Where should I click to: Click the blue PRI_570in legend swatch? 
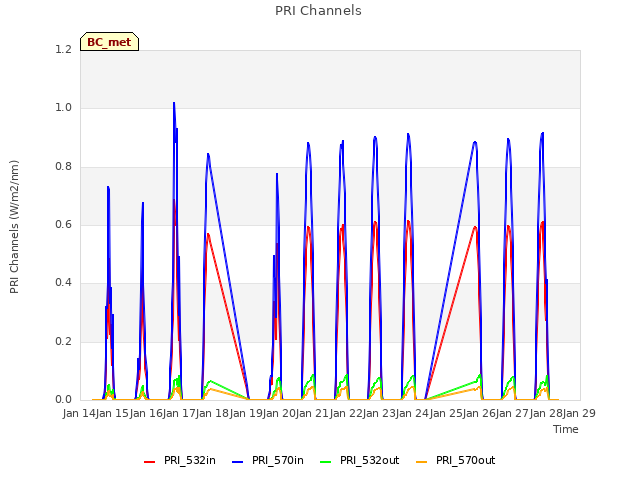238,462
